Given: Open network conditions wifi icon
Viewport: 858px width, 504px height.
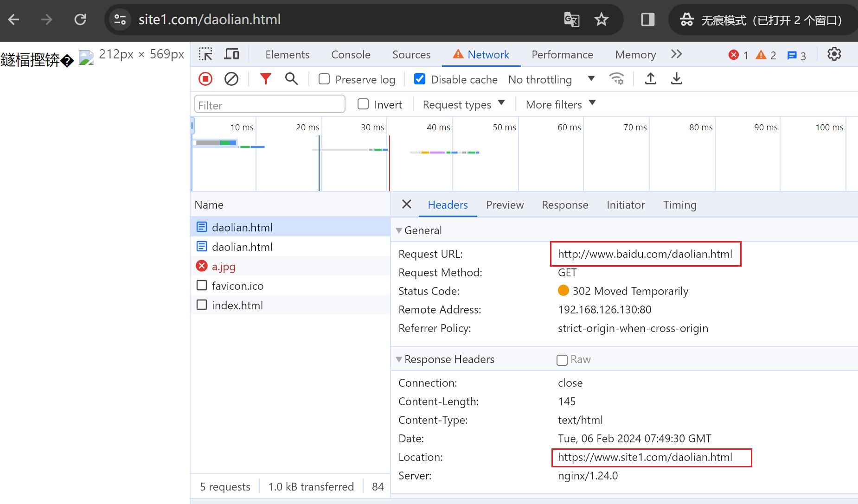Looking at the screenshot, I should (616, 79).
